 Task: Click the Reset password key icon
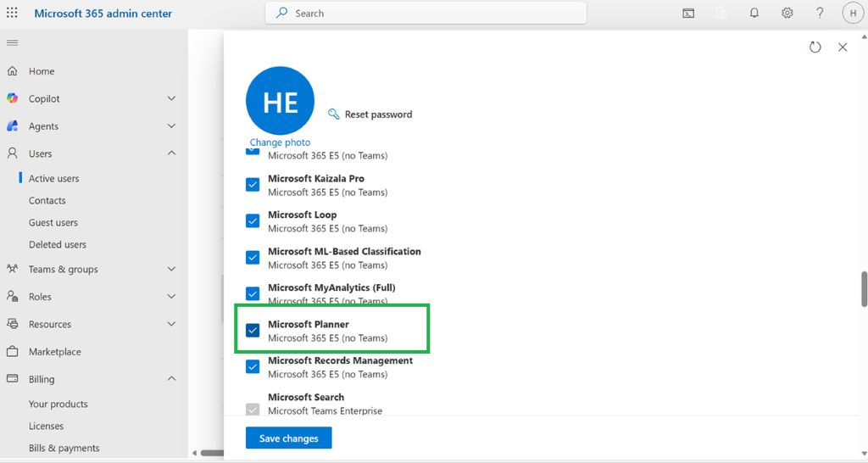pyautogui.click(x=333, y=114)
